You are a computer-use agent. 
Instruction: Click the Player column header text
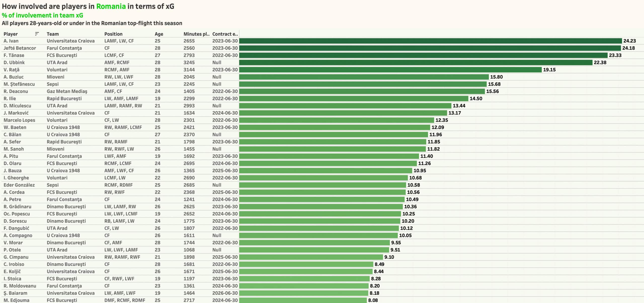click(x=11, y=34)
